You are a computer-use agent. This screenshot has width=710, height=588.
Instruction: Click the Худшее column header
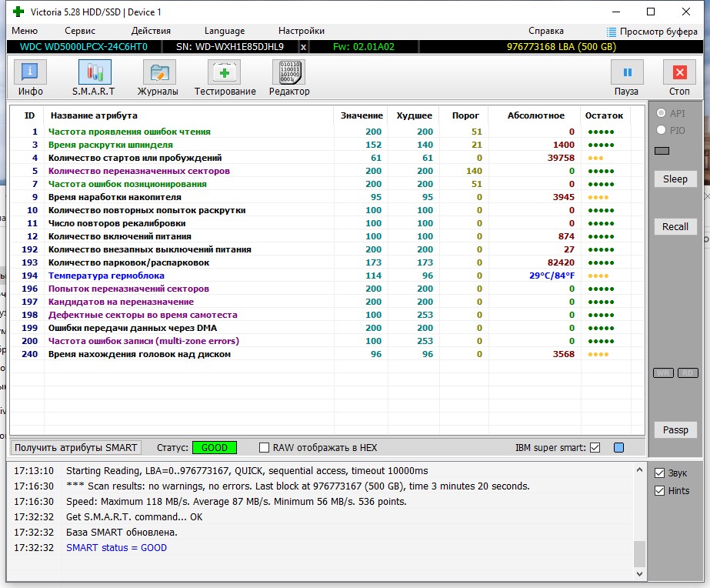click(x=414, y=115)
